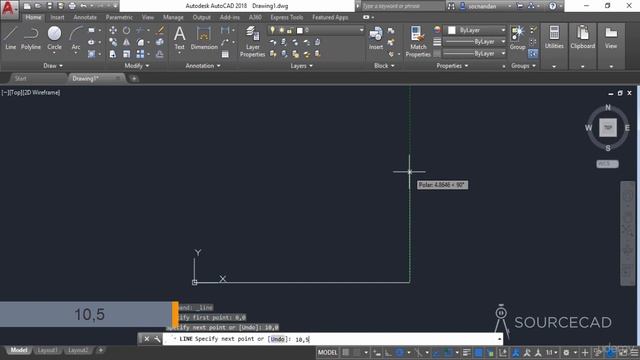Select the Circle tool
Image resolution: width=640 pixels, height=360 pixels.
[54, 38]
